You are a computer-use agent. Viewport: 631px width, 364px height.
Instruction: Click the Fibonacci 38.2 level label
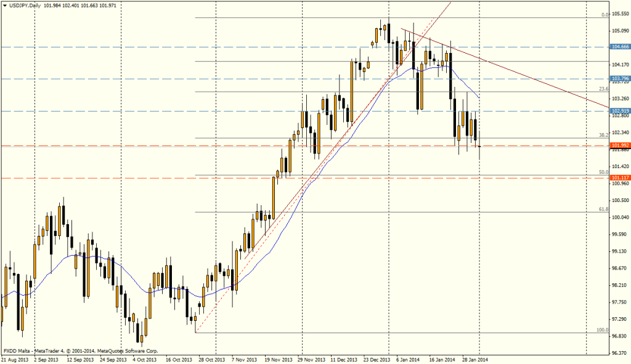pos(604,134)
